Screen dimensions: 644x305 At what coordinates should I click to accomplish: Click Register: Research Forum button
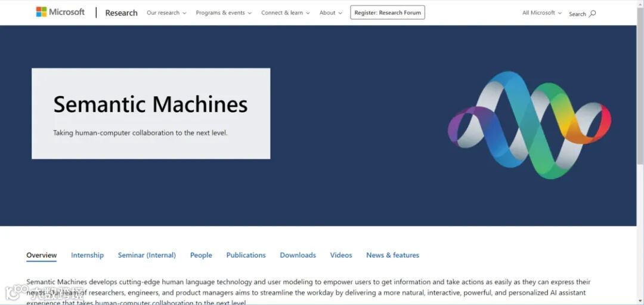[x=388, y=13]
